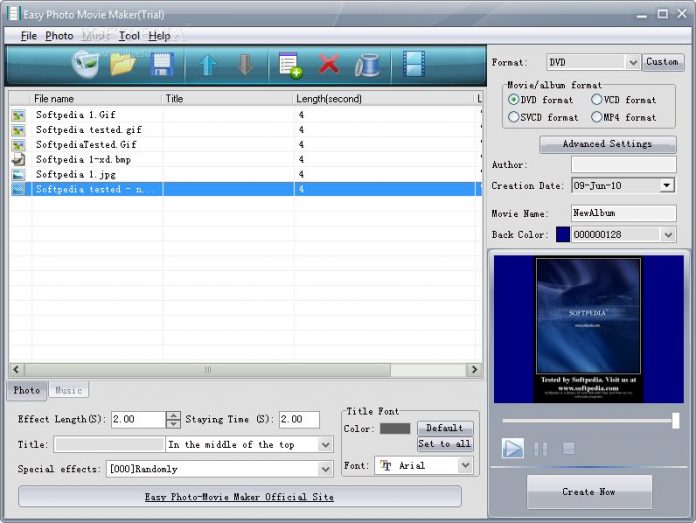Open the Tool menu
The height and width of the screenshot is (523, 696).
(129, 36)
